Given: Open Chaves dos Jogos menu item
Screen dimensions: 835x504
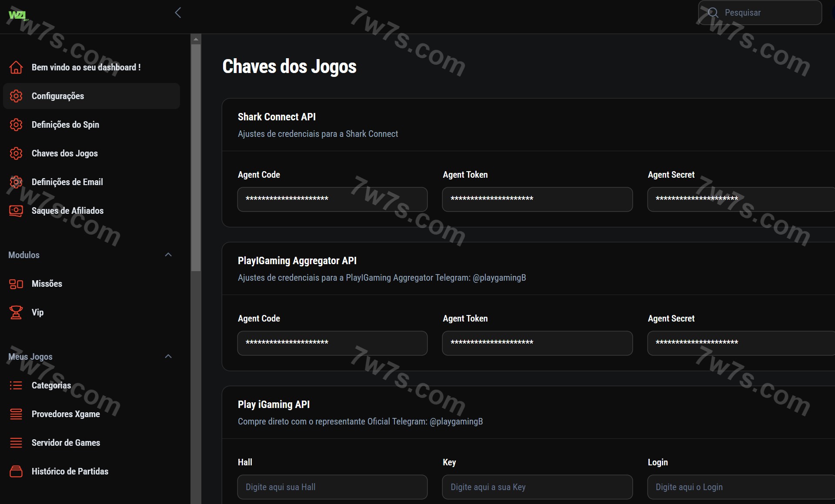Looking at the screenshot, I should [x=64, y=153].
